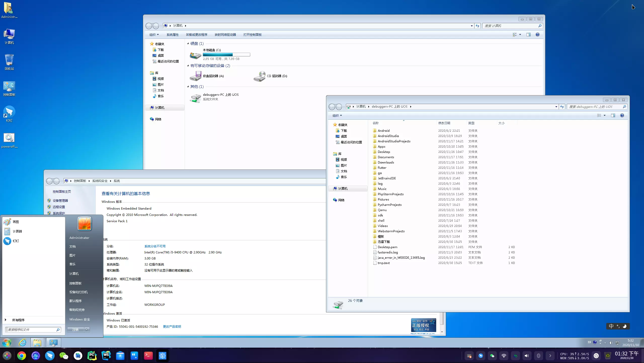Open the 控制面板 desktop icon
Image resolution: width=644 pixels, height=363 pixels.
click(x=9, y=88)
